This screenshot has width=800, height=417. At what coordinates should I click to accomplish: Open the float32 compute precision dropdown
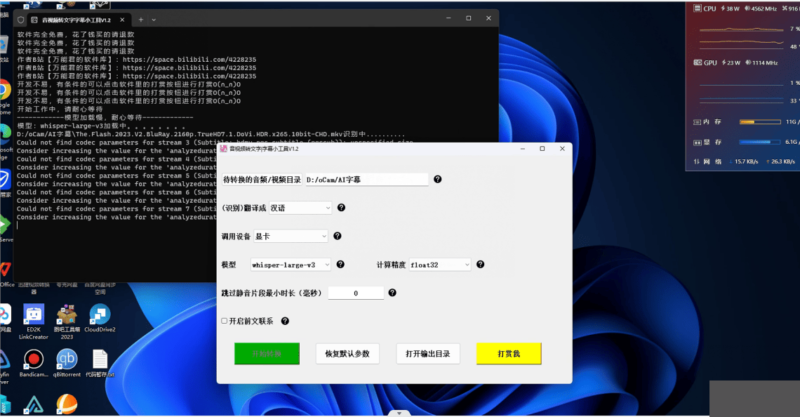(440, 265)
